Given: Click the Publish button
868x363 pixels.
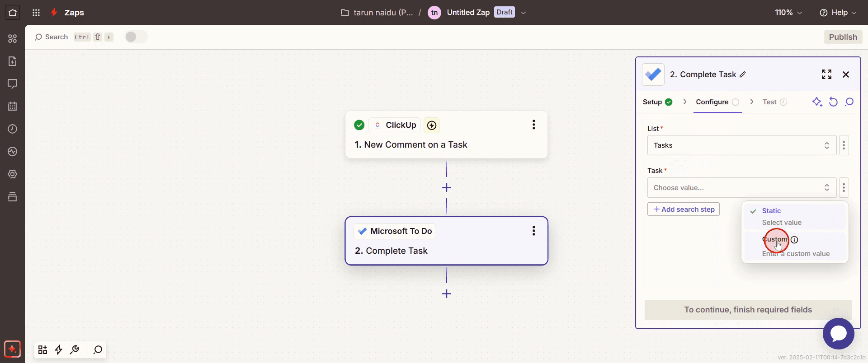Looking at the screenshot, I should [843, 37].
